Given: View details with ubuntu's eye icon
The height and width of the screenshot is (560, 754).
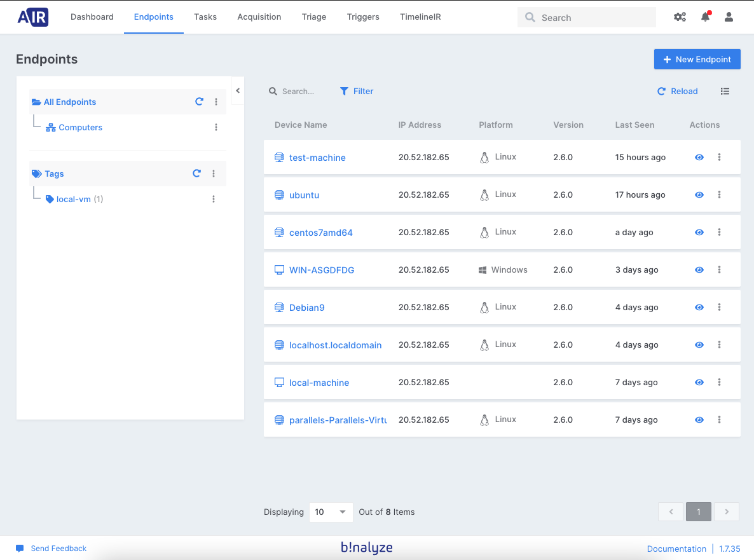Looking at the screenshot, I should [x=699, y=195].
